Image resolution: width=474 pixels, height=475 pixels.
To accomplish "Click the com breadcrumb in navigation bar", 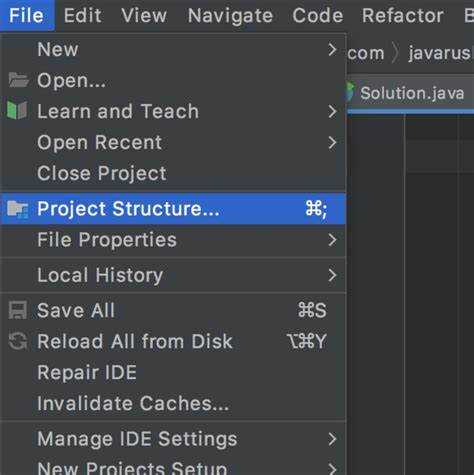I will pyautogui.click(x=366, y=53).
